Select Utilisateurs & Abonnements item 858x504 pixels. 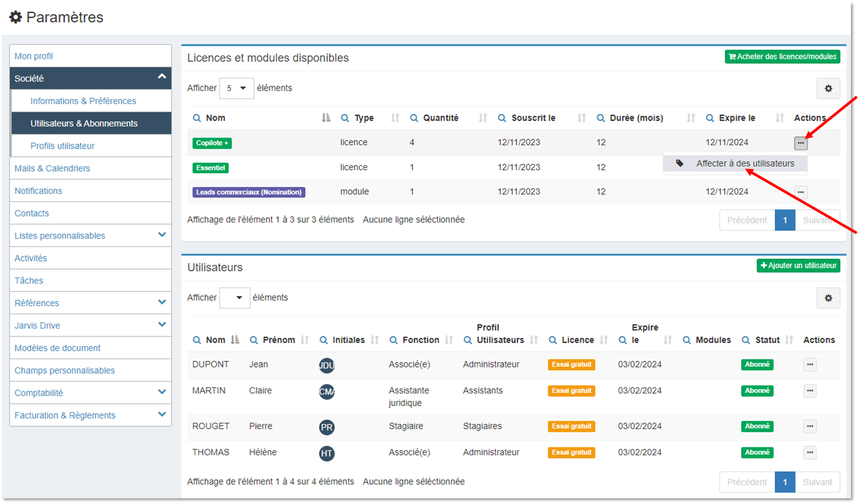(x=91, y=124)
